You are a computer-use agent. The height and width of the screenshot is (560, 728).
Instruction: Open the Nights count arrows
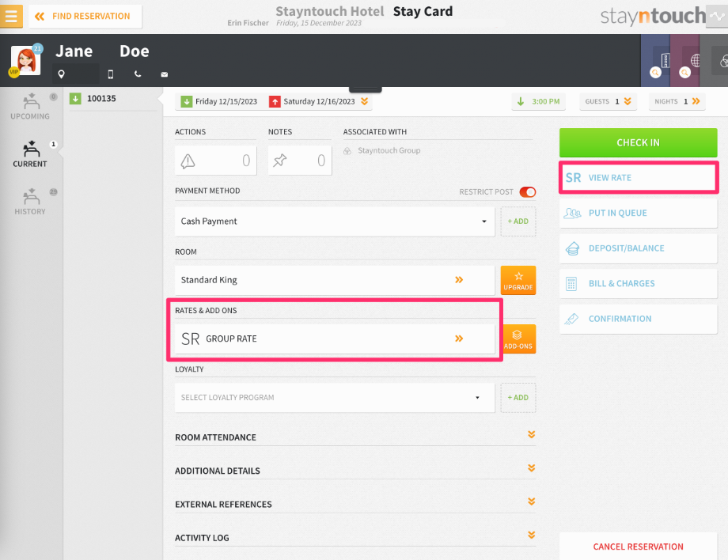[677, 101]
